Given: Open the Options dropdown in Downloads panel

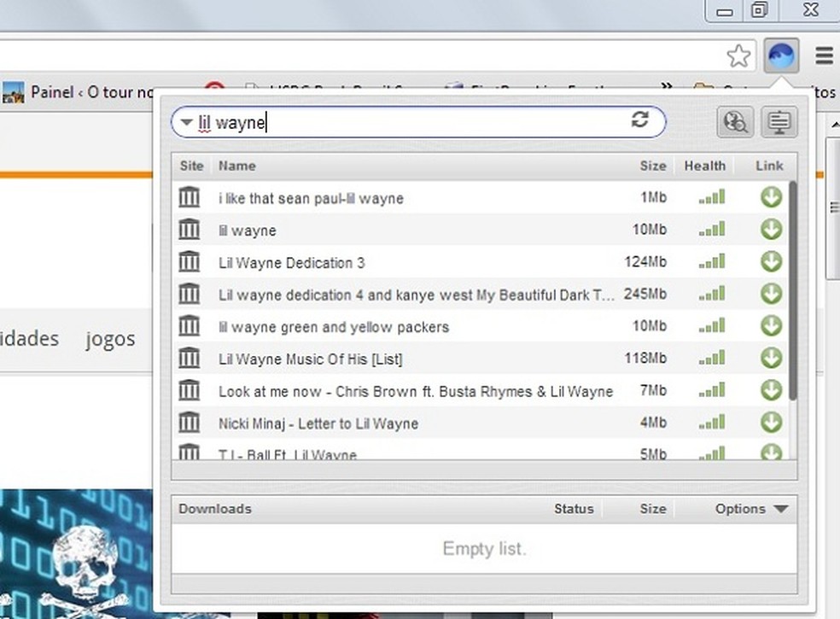Looking at the screenshot, I should [x=751, y=509].
